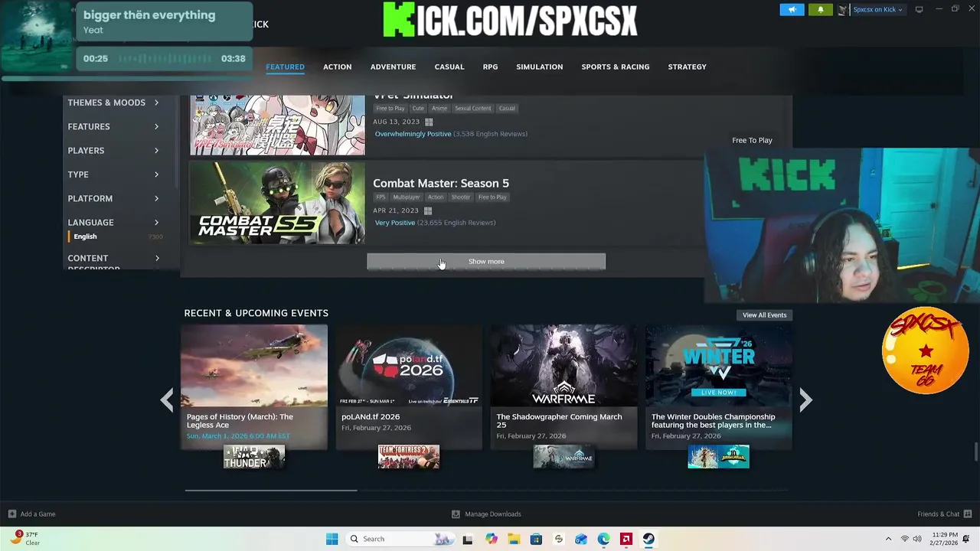Image resolution: width=980 pixels, height=551 pixels.
Task: Click the Manage Downloads label
Action: click(x=493, y=514)
